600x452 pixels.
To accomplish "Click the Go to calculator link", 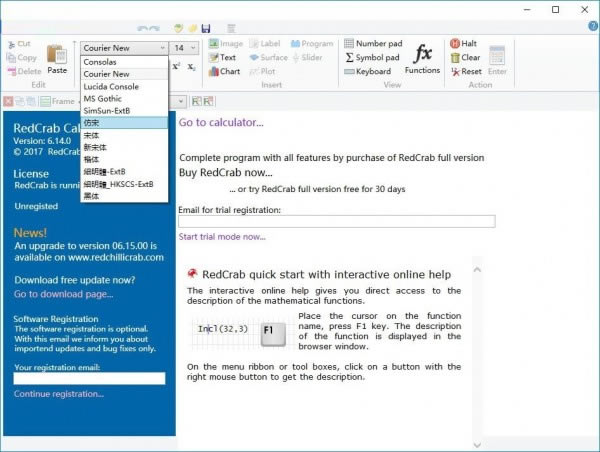I will coord(221,123).
